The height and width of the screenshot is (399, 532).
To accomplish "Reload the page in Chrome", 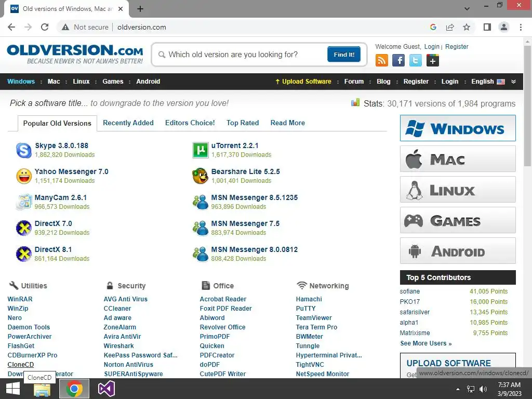I will click(x=45, y=27).
